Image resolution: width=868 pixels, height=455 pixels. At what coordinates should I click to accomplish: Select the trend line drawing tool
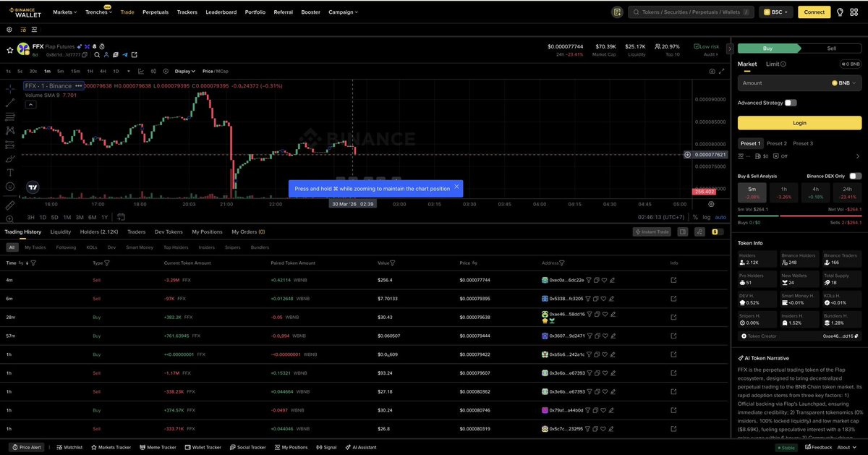click(10, 103)
